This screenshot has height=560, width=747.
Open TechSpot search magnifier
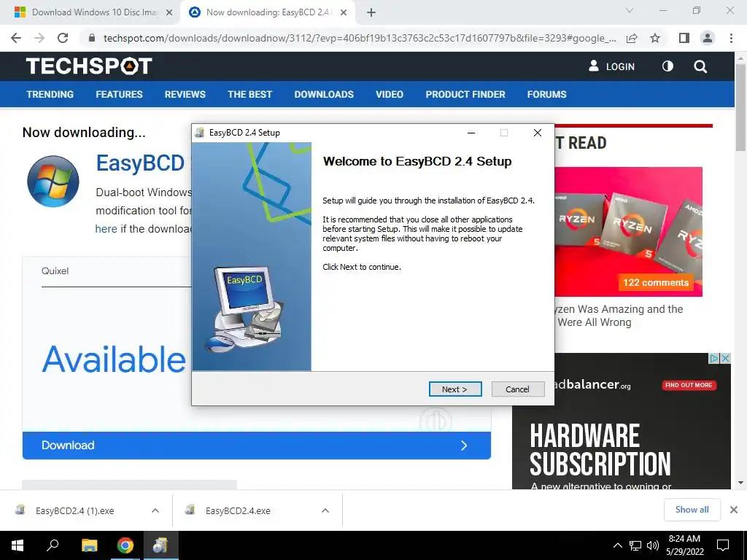coord(700,66)
